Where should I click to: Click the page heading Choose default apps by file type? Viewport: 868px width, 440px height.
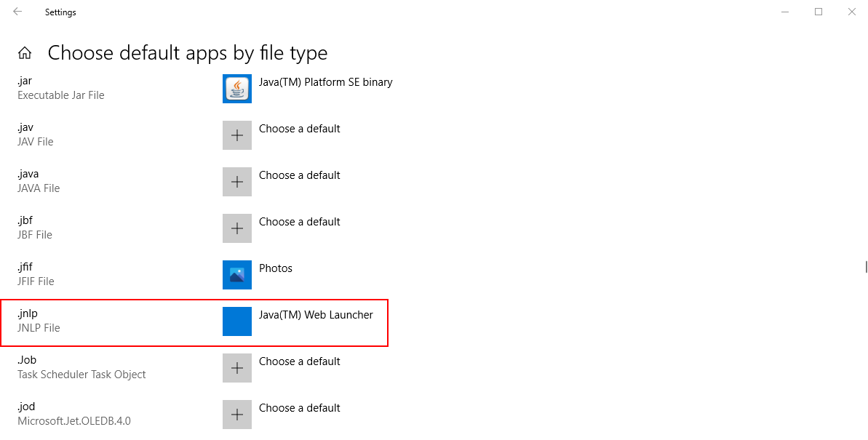pyautogui.click(x=188, y=53)
